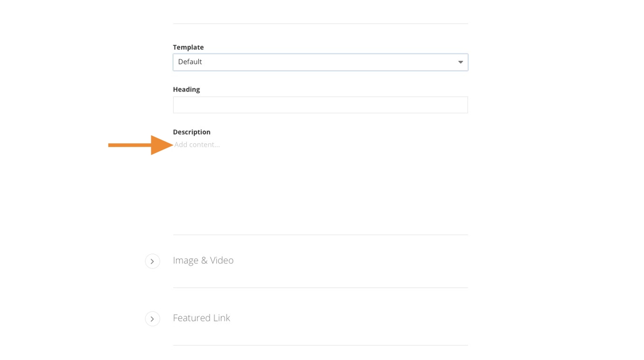
Task: Click the Template field label
Action: [x=188, y=47]
